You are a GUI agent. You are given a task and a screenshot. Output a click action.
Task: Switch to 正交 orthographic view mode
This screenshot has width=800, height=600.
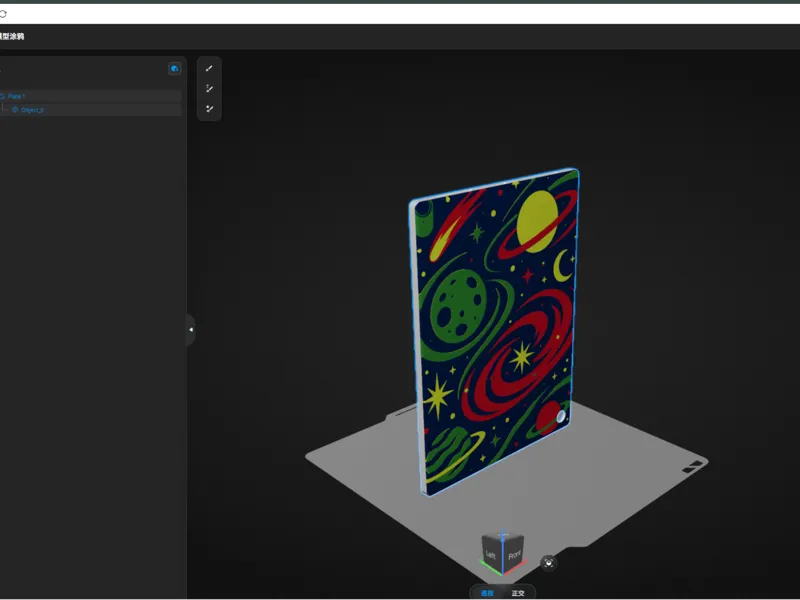coord(518,593)
